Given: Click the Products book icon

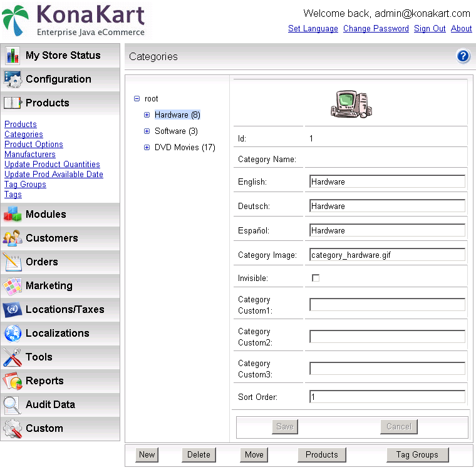Looking at the screenshot, I should (13, 103).
